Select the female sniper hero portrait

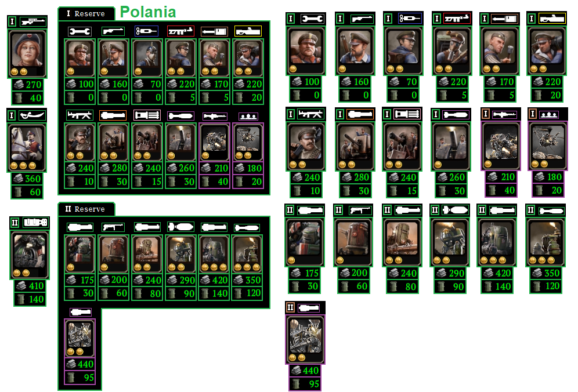(x=27, y=54)
